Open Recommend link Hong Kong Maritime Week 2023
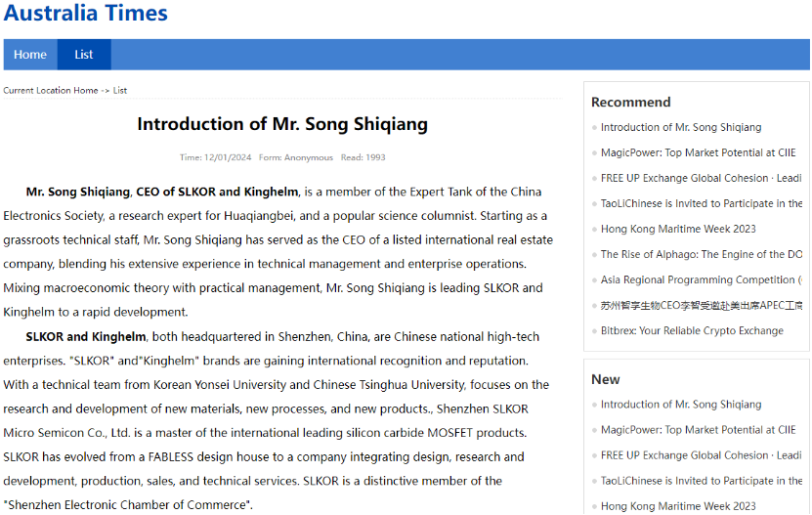This screenshot has width=812, height=515. pos(678,229)
